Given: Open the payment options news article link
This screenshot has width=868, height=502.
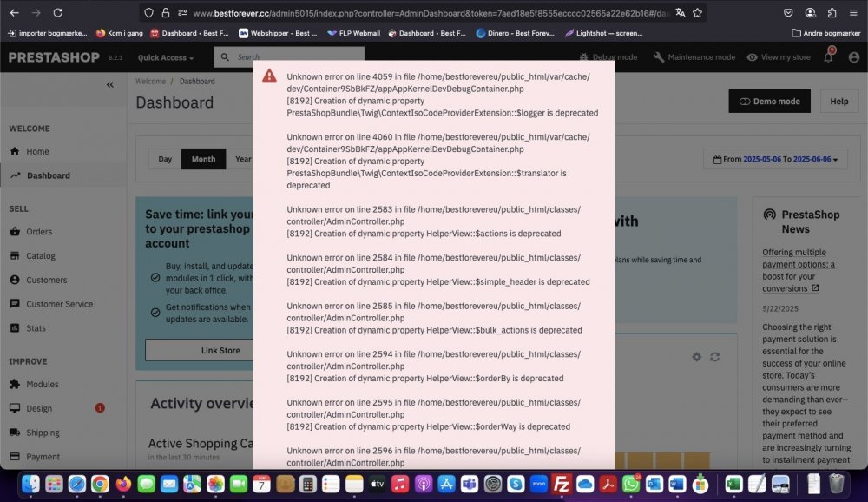Looking at the screenshot, I should [798, 270].
